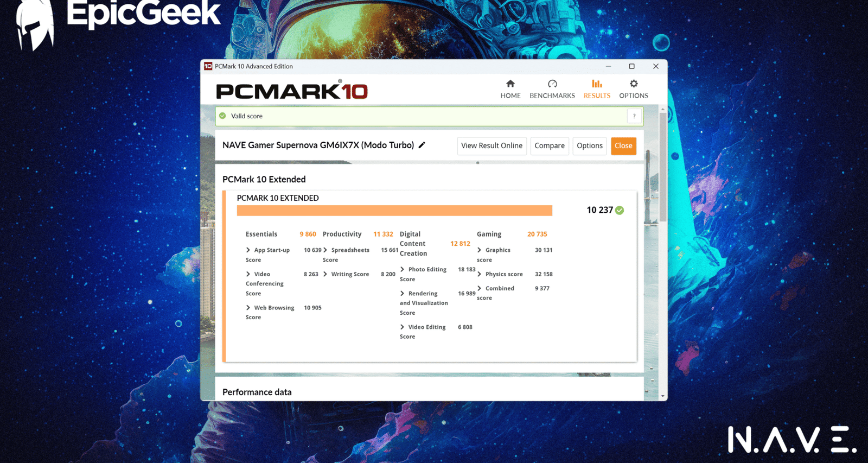Expand Web Browsing Score details
This screenshot has height=463, width=868.
click(x=248, y=308)
